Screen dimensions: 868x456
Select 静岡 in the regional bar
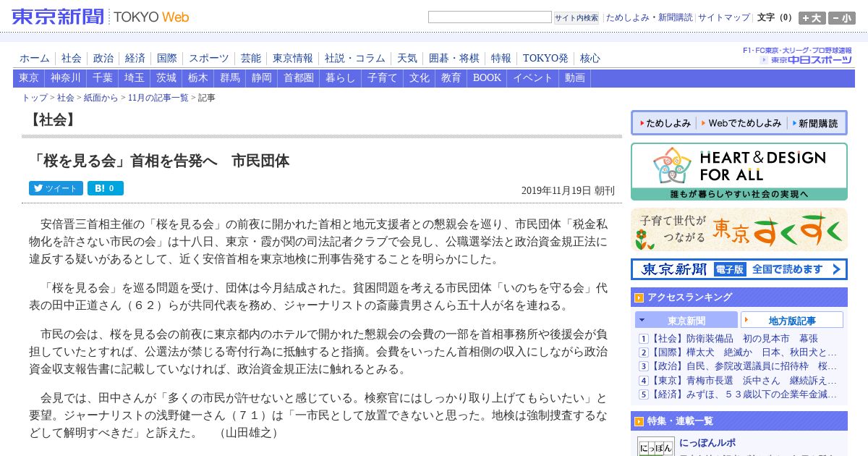click(x=262, y=78)
